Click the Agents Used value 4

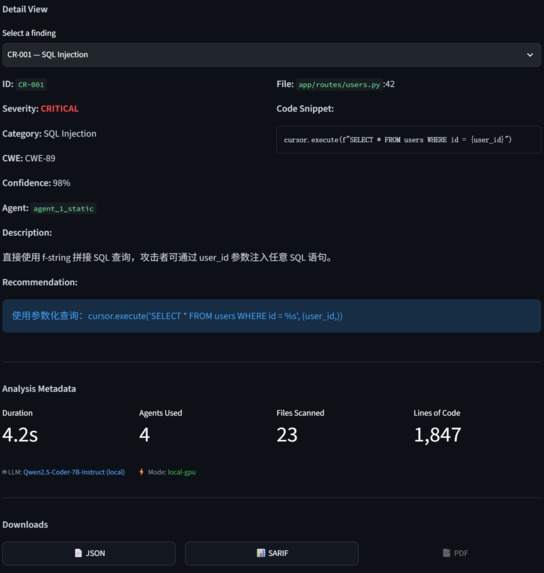click(x=145, y=435)
